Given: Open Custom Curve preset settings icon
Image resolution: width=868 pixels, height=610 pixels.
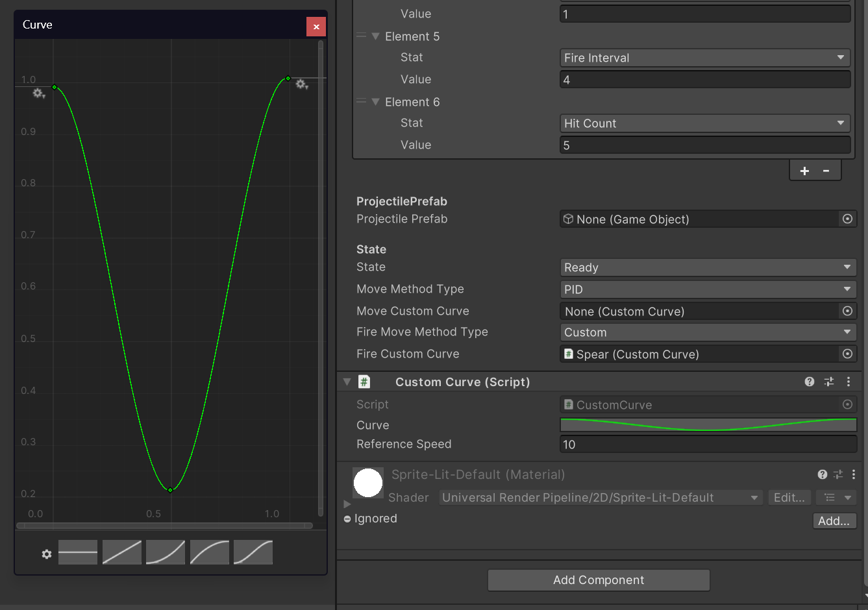Looking at the screenshot, I should 829,382.
